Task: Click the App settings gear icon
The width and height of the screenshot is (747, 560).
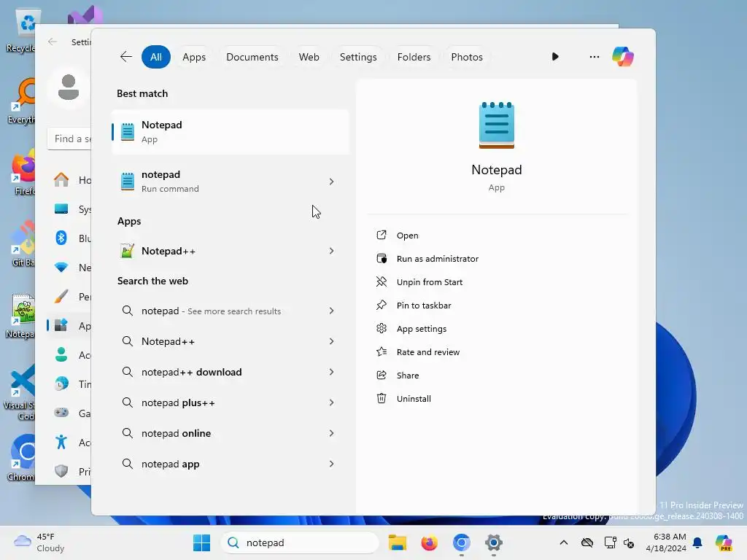Action: [381, 328]
